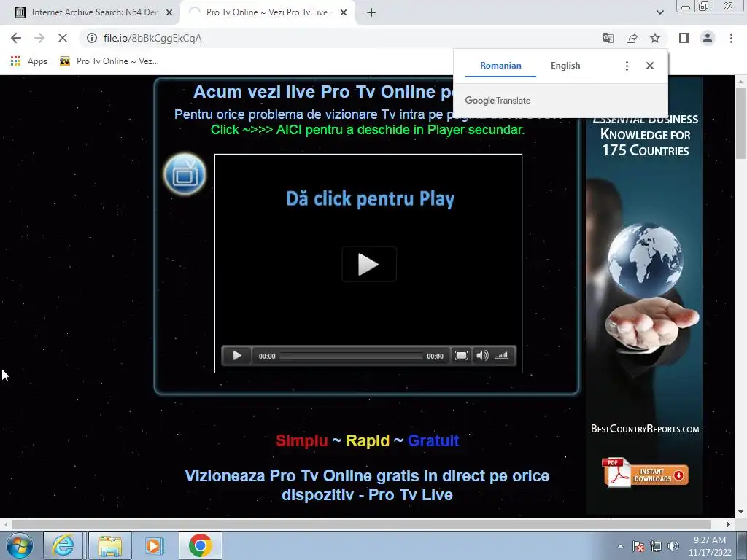Adjust the player volume level bars

(x=502, y=356)
